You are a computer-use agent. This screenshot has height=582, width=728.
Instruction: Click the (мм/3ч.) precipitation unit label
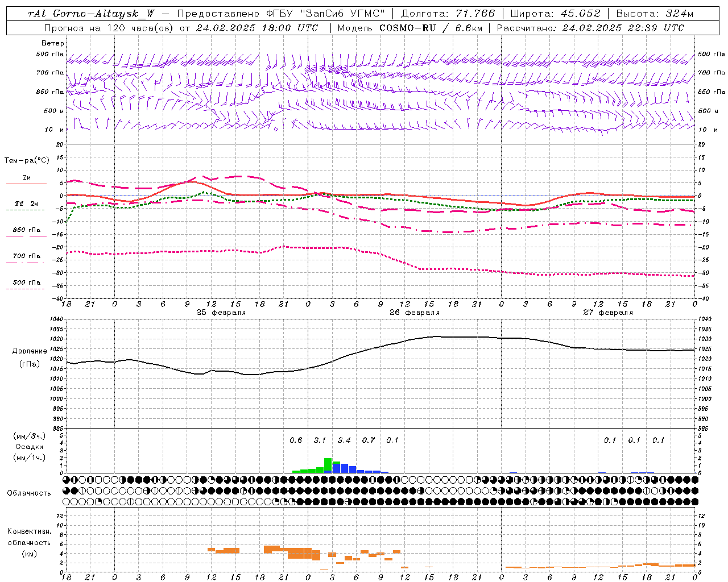click(x=30, y=436)
